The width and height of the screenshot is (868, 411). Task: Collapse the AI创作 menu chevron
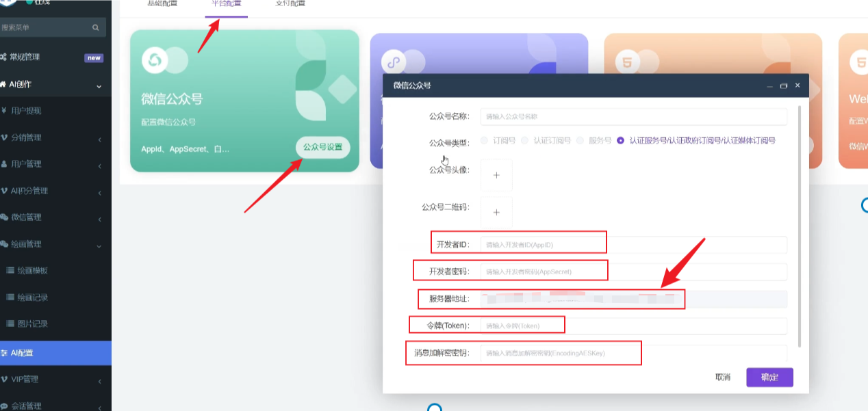point(99,86)
